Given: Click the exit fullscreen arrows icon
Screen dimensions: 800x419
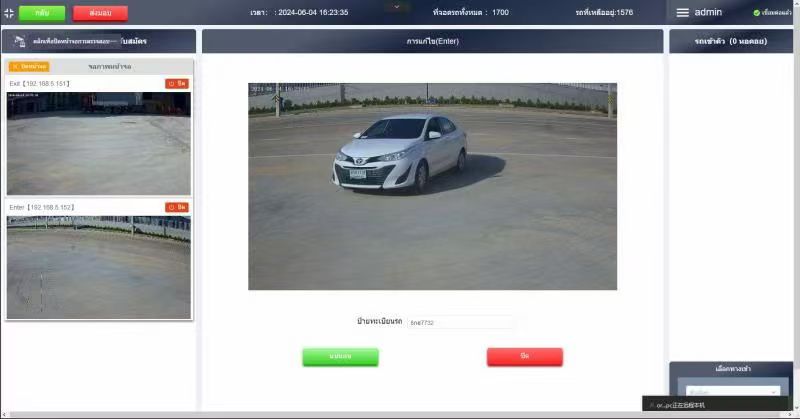Looking at the screenshot, I should click(9, 13).
